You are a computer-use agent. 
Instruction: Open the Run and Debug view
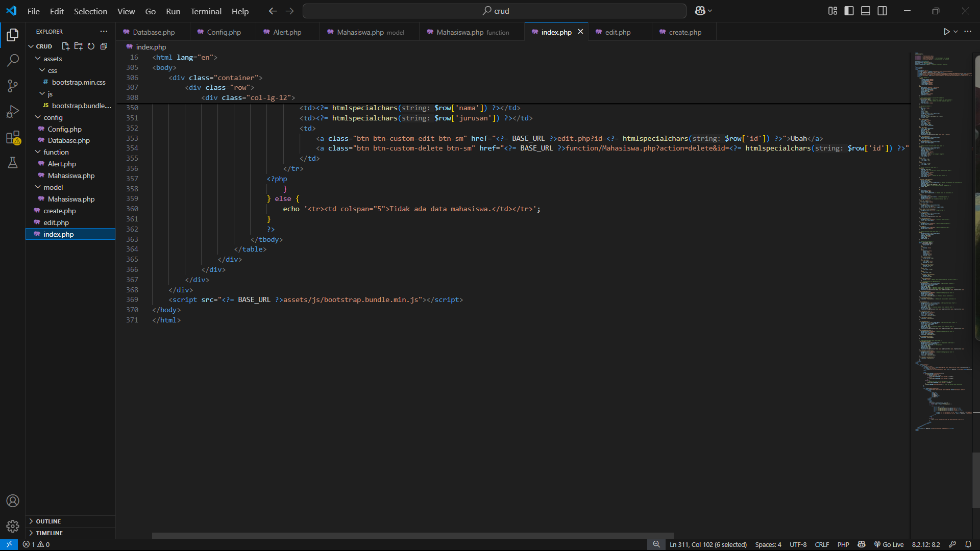pos(13,111)
